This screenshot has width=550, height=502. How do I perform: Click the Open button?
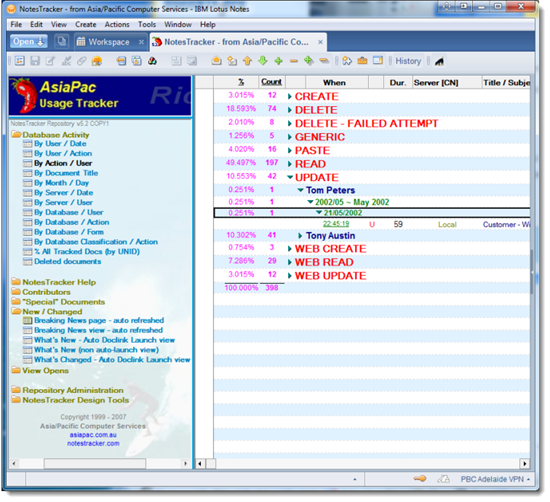pos(28,42)
